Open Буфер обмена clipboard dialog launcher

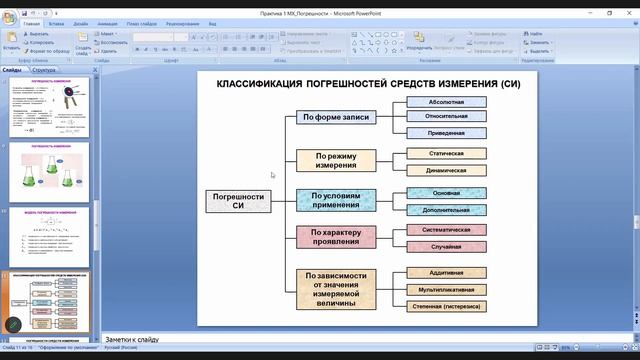(x=69, y=60)
